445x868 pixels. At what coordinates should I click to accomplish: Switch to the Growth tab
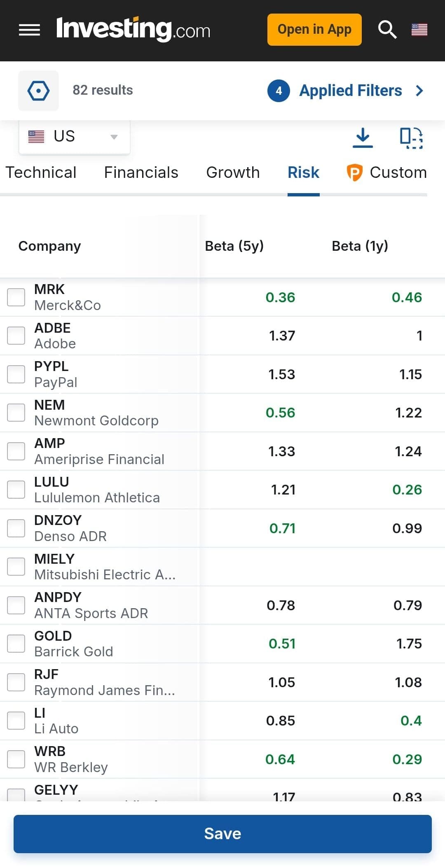click(x=233, y=172)
